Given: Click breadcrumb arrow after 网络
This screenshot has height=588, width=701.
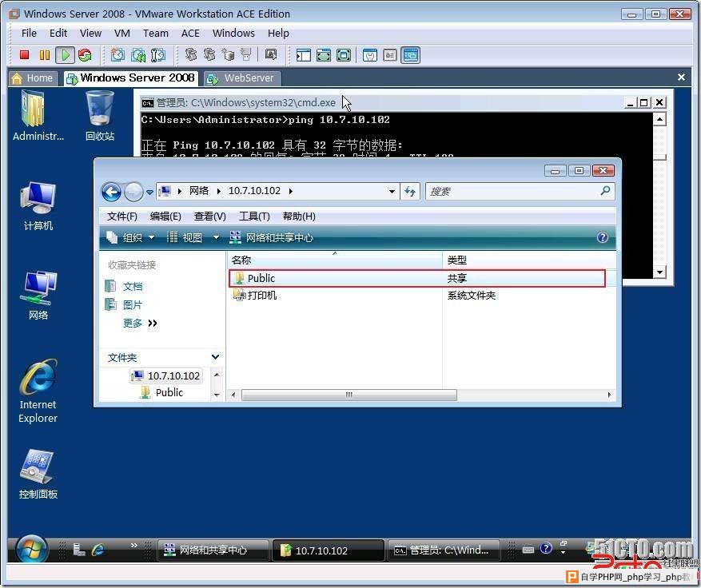Looking at the screenshot, I should coord(219,191).
